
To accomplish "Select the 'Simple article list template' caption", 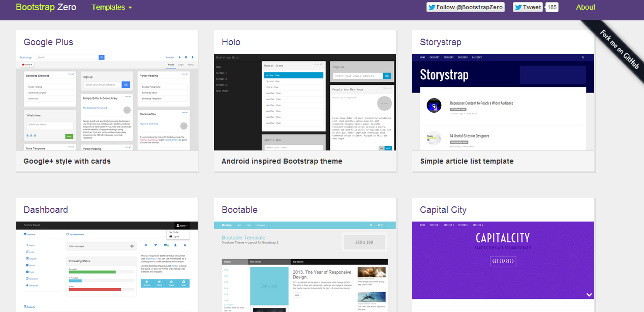I will (467, 161).
